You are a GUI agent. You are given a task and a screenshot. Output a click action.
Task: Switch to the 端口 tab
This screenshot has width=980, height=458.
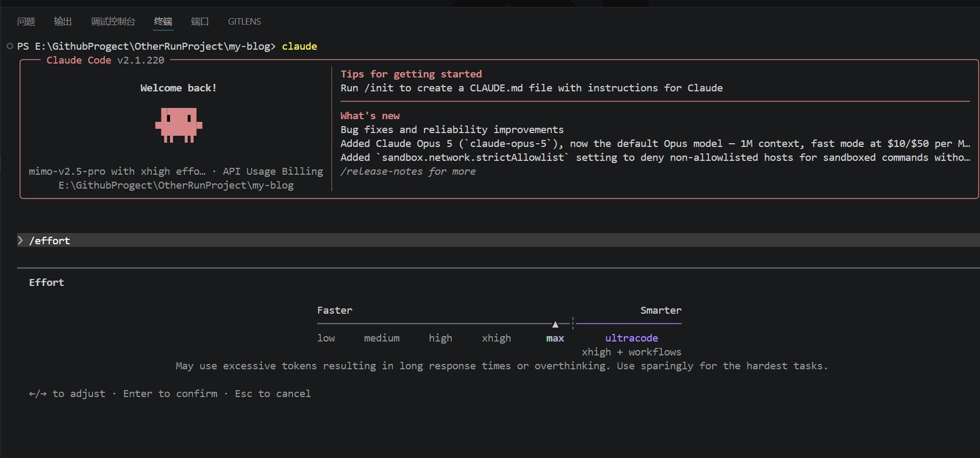200,21
